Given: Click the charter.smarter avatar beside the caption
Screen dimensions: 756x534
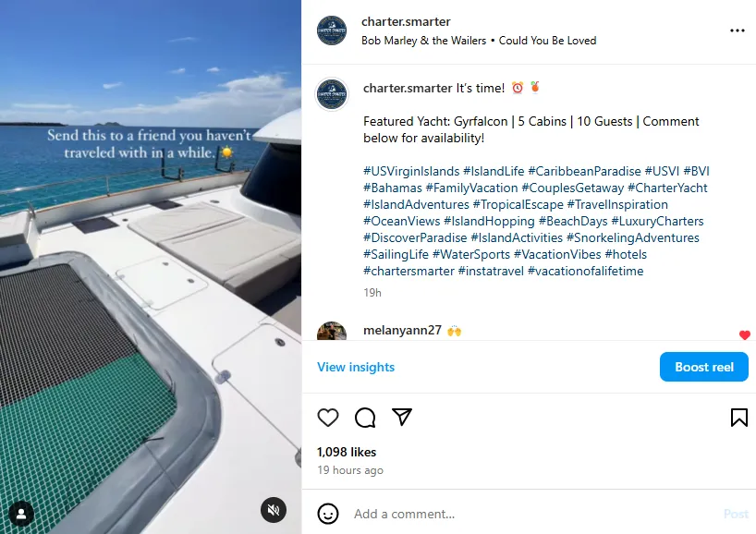Looking at the screenshot, I should 332,93.
